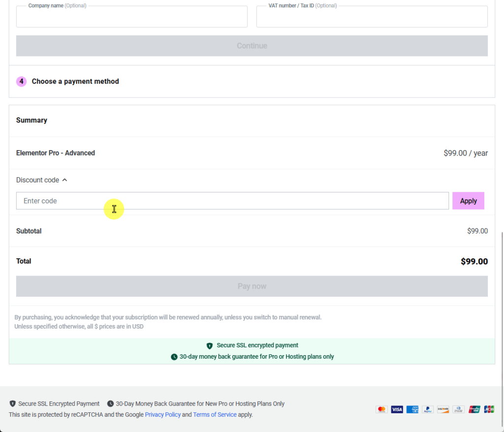The width and height of the screenshot is (504, 432).
Task: Click the clock icon beside 30-day money back guarantee
Action: coord(174,357)
